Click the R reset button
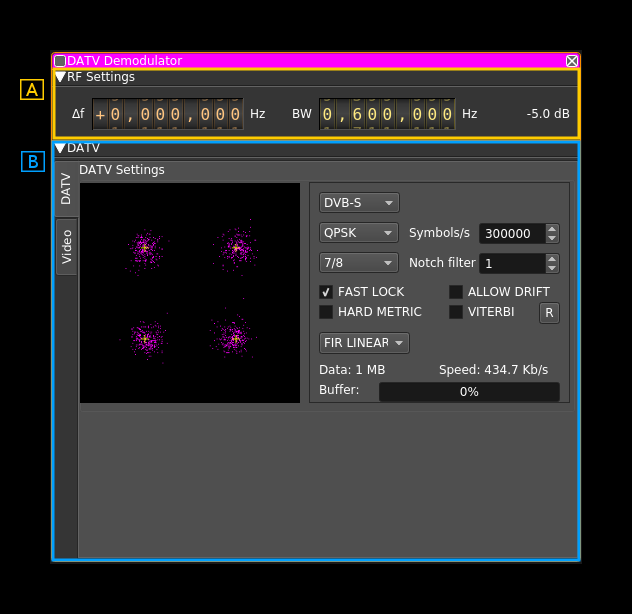 pyautogui.click(x=549, y=313)
